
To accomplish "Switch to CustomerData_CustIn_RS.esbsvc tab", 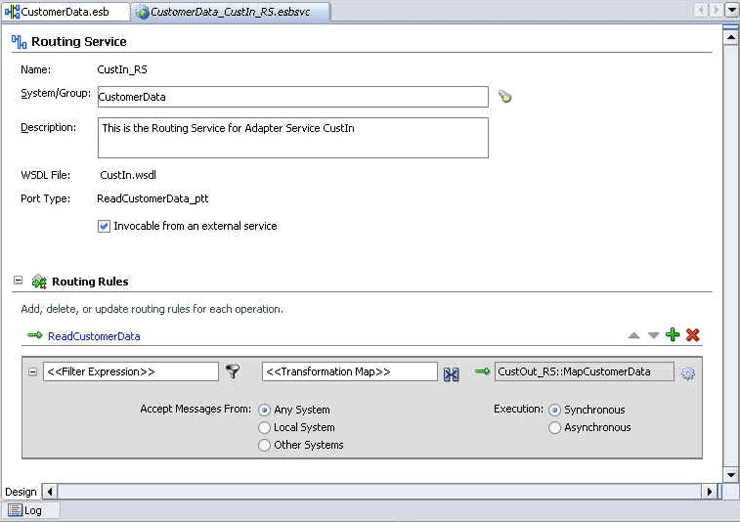I will [230, 12].
